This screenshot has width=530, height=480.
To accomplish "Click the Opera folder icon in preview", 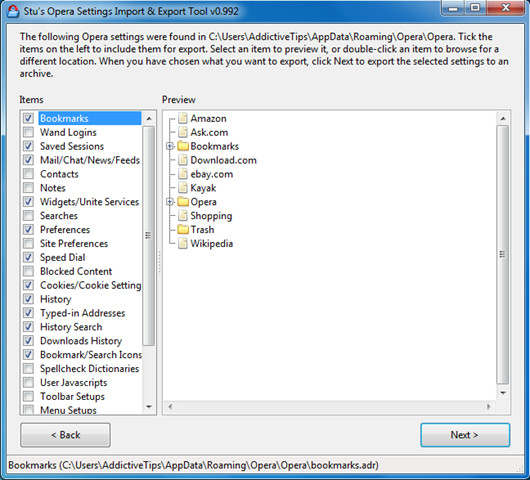I will [x=183, y=202].
